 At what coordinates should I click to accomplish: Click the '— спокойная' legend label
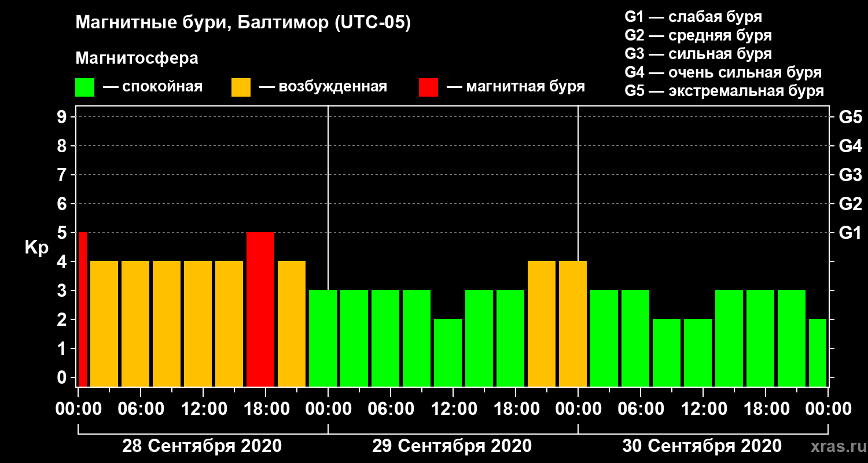tap(153, 87)
